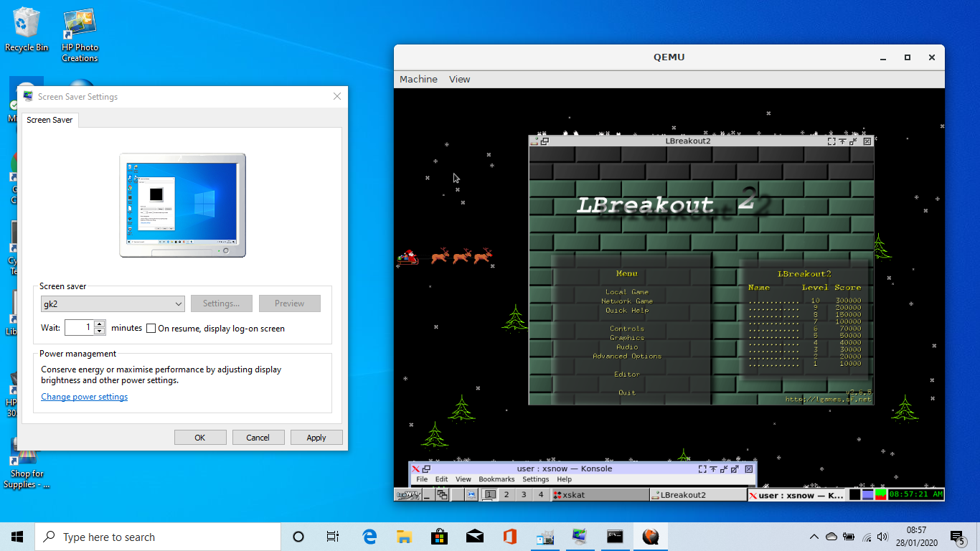This screenshot has height=551, width=980.
Task: Open Quick Help in LBreakout2 menu
Action: coord(627,311)
